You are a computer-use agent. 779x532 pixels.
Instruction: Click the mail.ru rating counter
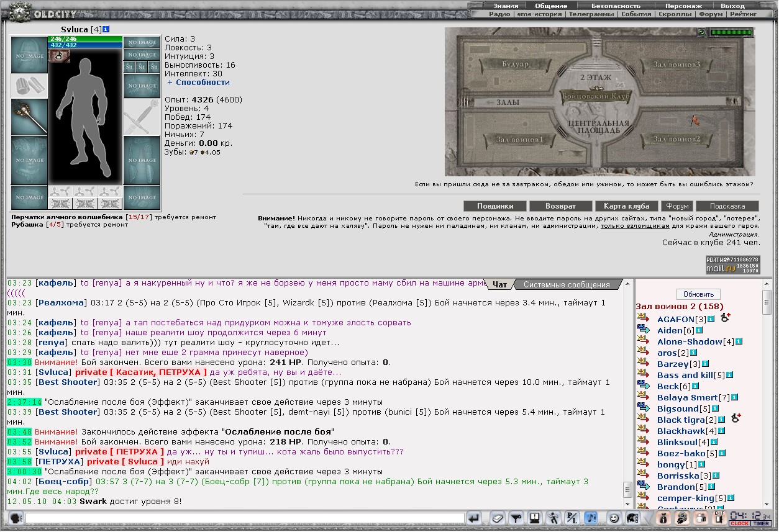[x=733, y=264]
